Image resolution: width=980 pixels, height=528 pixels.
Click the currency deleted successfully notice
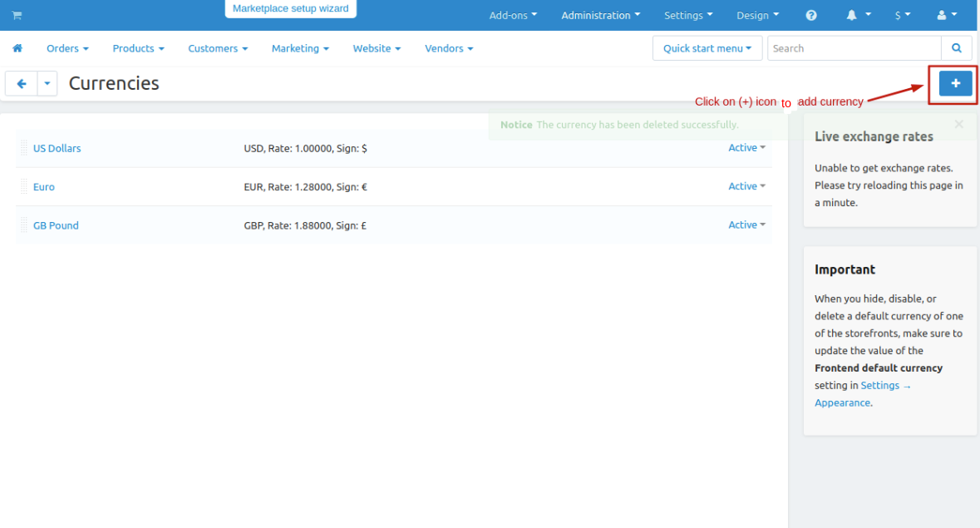coord(638,125)
